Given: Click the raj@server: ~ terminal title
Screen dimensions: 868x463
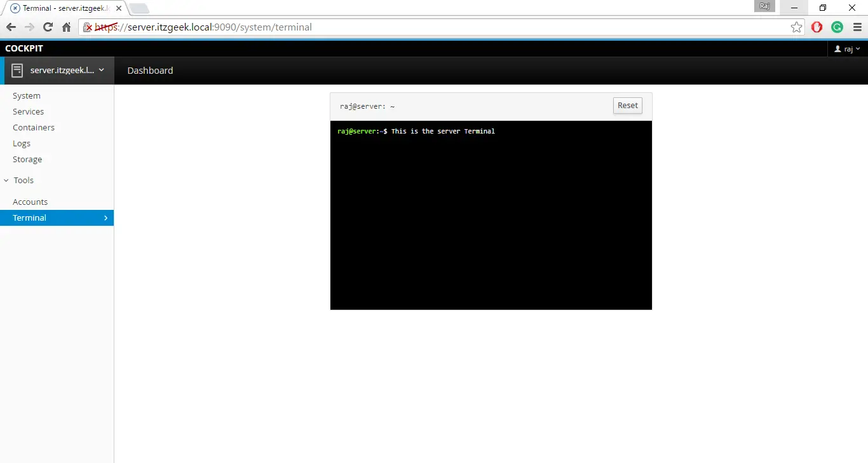Looking at the screenshot, I should [x=367, y=106].
